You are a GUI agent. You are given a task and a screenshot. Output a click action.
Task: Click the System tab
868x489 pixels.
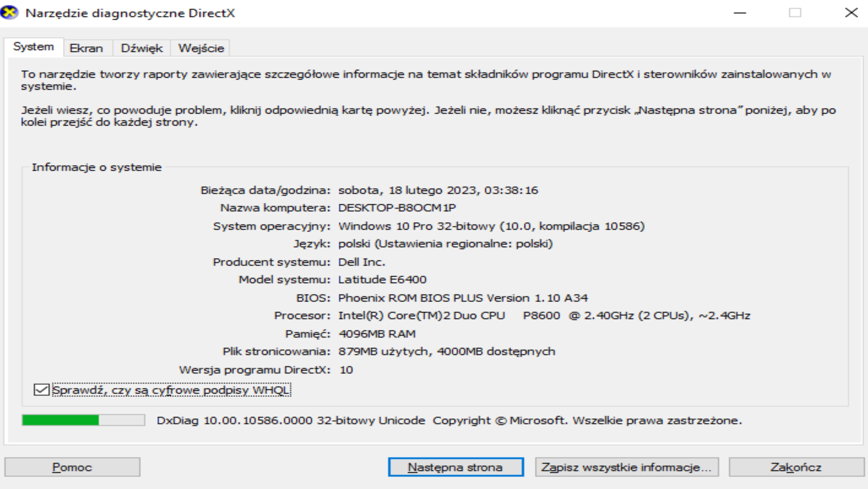tap(33, 47)
